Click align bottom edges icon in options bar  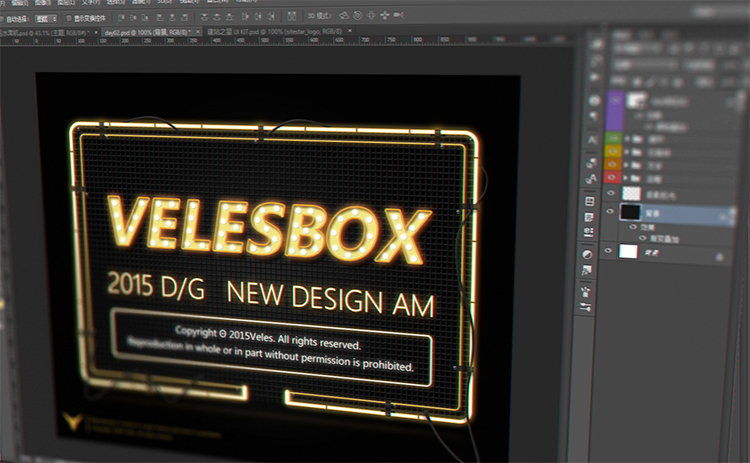pos(145,18)
